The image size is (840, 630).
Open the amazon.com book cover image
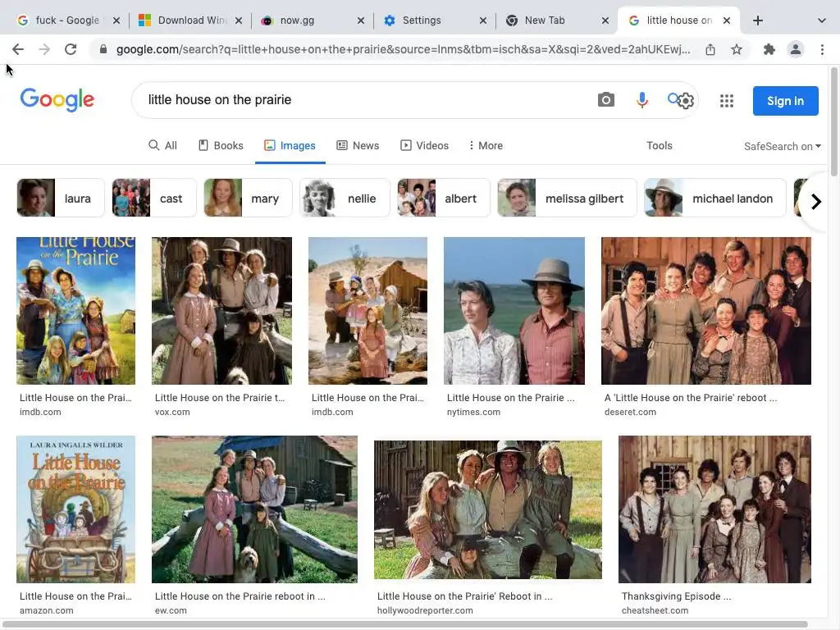[75, 509]
